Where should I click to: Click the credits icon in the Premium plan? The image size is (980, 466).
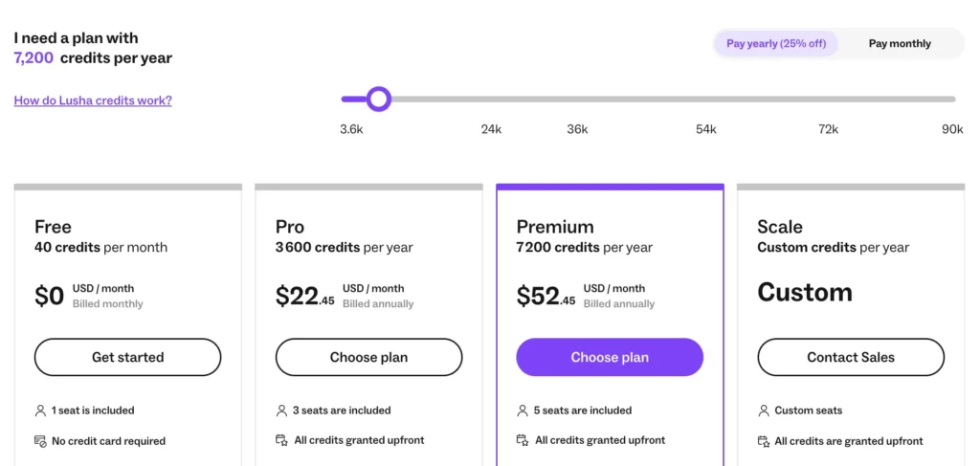click(x=523, y=440)
